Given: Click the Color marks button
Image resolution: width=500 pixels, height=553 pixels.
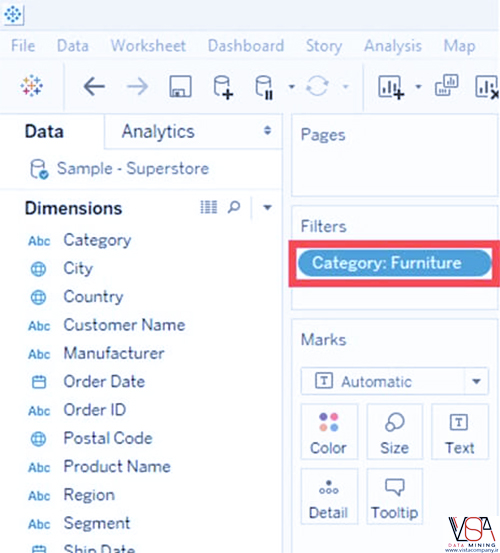Looking at the screenshot, I should pos(329,432).
